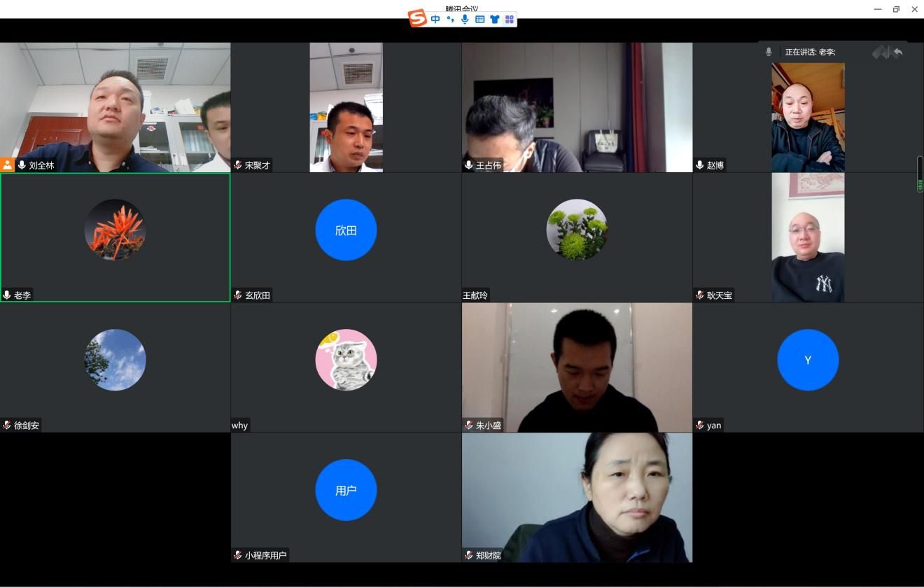Select 老李's highlighted speaker tile
Image resolution: width=924 pixels, height=588 pixels.
[x=115, y=237]
